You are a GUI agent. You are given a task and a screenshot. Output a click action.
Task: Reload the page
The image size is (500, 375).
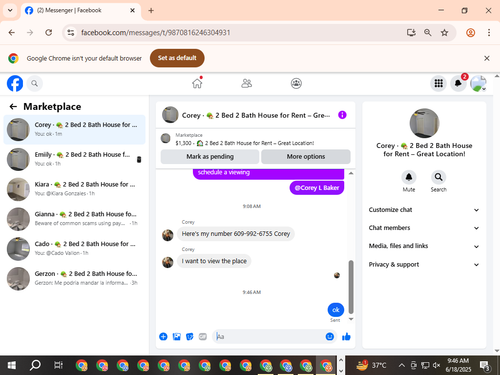[x=49, y=33]
